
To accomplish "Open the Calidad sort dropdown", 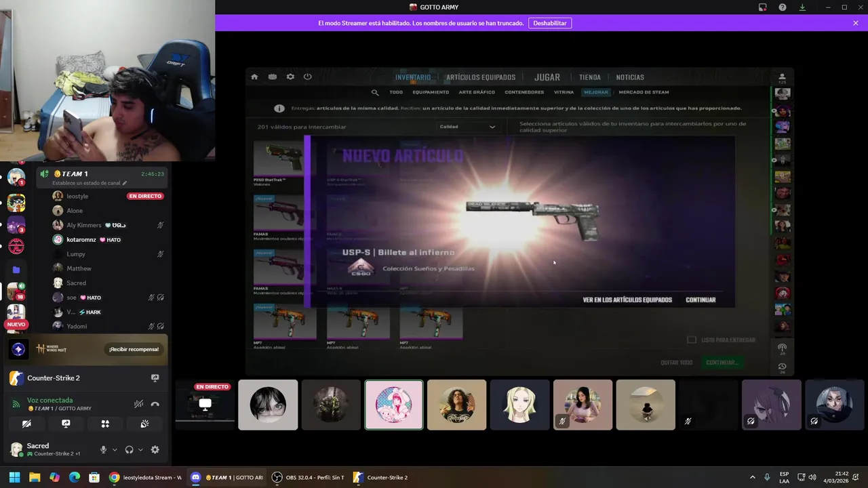I will (468, 127).
